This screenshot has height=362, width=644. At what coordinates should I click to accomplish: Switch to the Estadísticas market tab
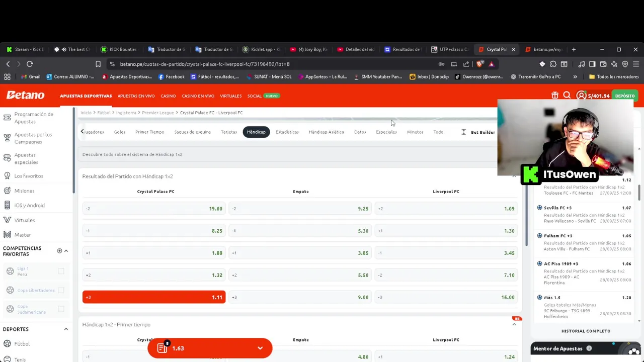[x=287, y=132]
